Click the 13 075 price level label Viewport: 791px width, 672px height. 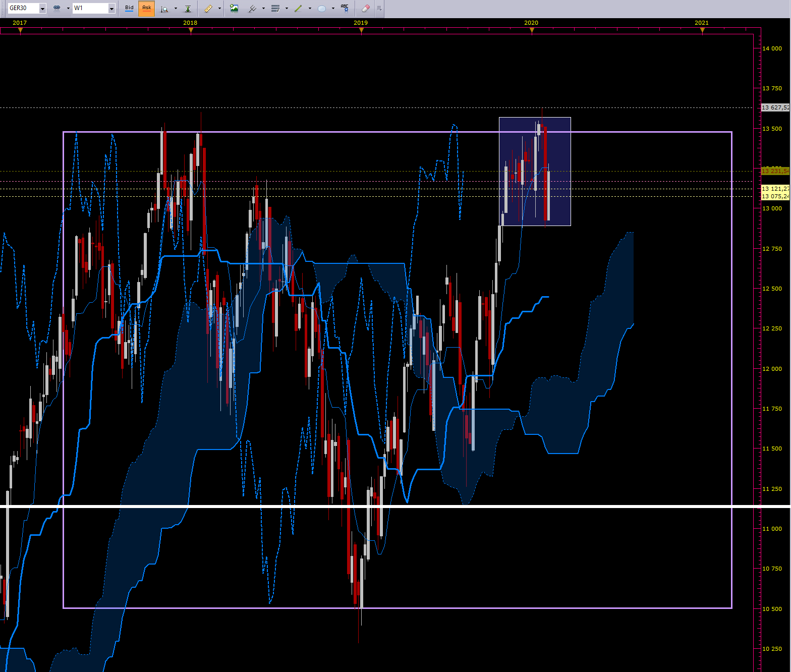(x=775, y=196)
